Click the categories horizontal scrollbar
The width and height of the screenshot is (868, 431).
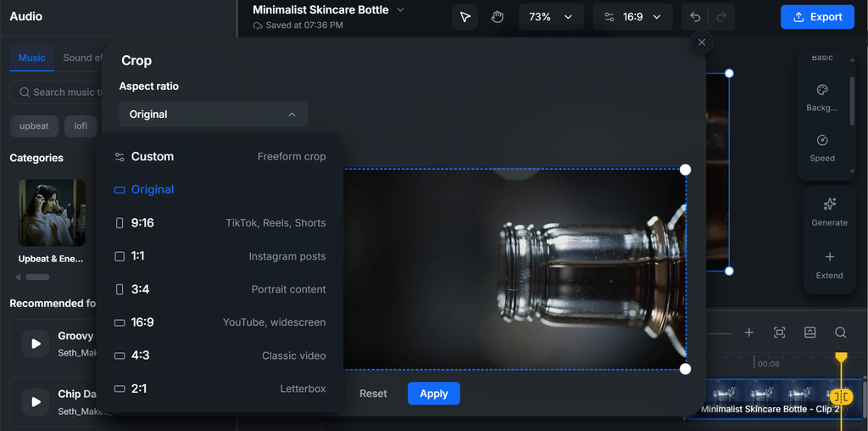pos(37,277)
